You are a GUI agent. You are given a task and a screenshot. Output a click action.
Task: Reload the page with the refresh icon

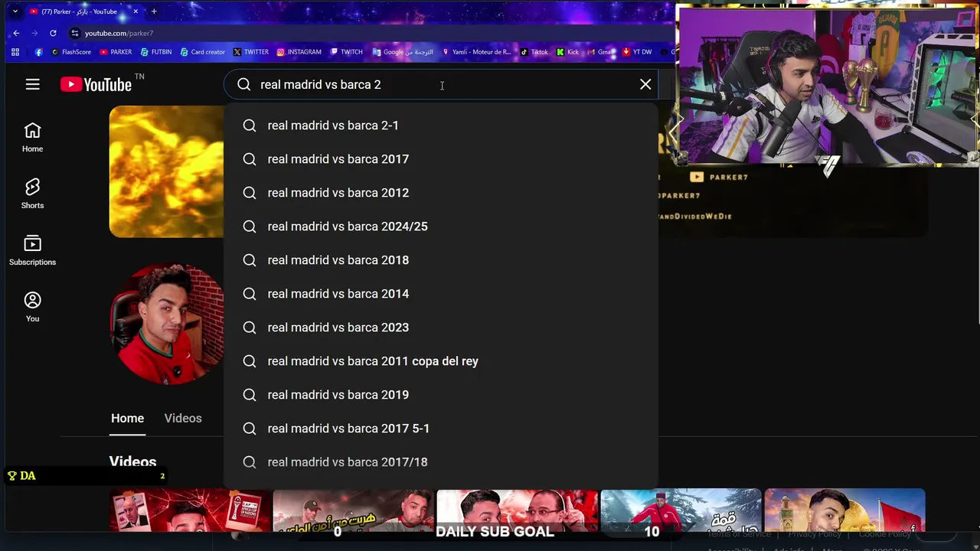point(53,33)
